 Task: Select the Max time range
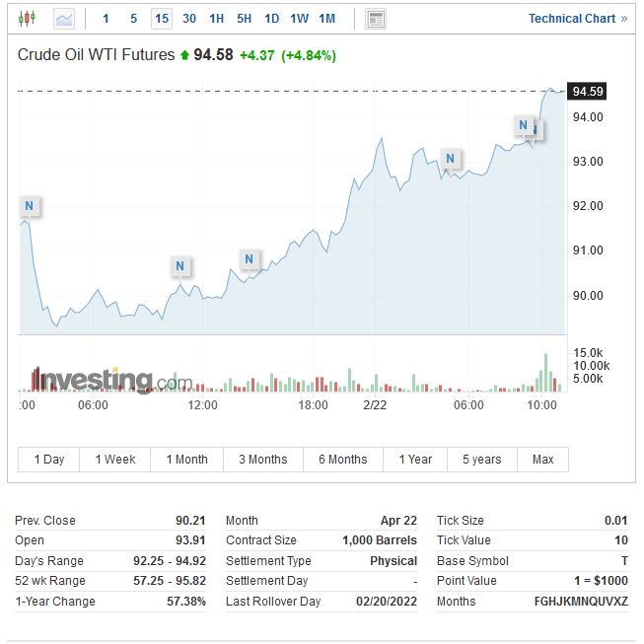tap(542, 460)
